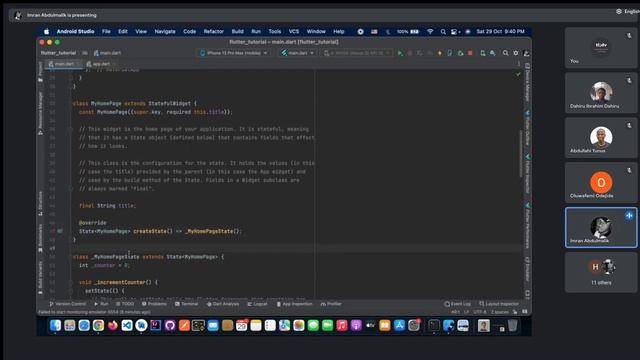This screenshot has height=360, width=640.
Task: Open the Tools menu
Action: pos(275,31)
